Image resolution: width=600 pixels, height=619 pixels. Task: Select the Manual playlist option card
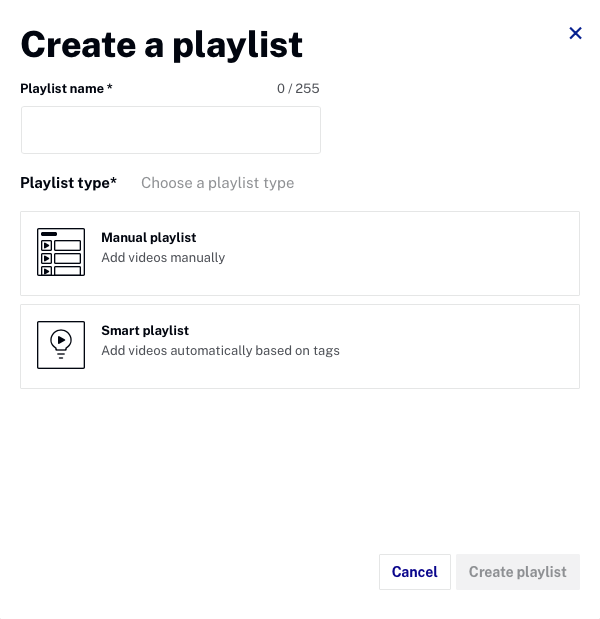point(300,253)
